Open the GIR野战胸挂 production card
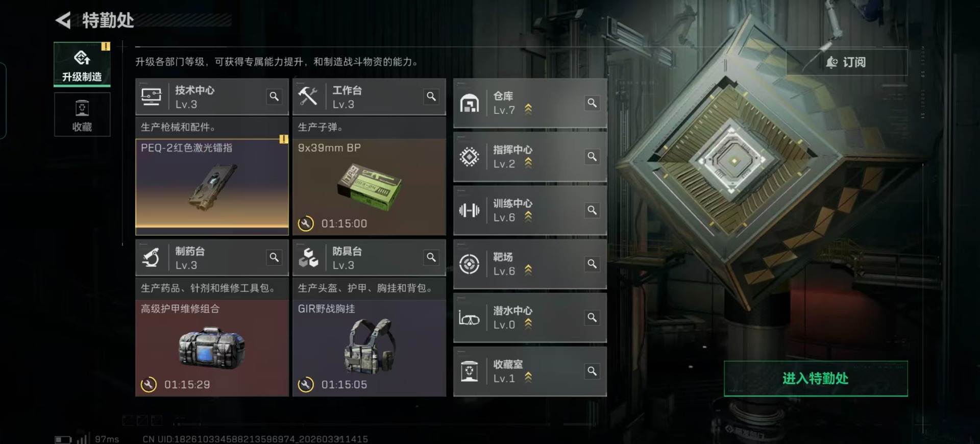Image resolution: width=980 pixels, height=444 pixels. pyautogui.click(x=369, y=348)
